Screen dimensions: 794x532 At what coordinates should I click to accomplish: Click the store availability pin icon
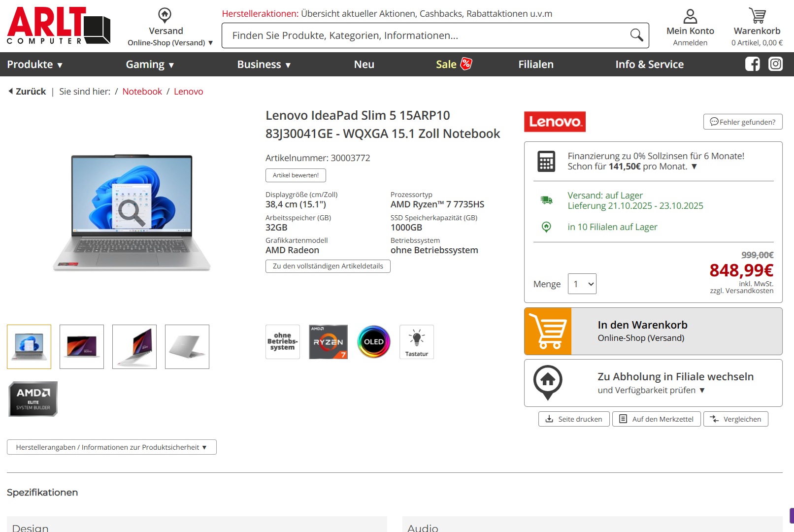[546, 227]
